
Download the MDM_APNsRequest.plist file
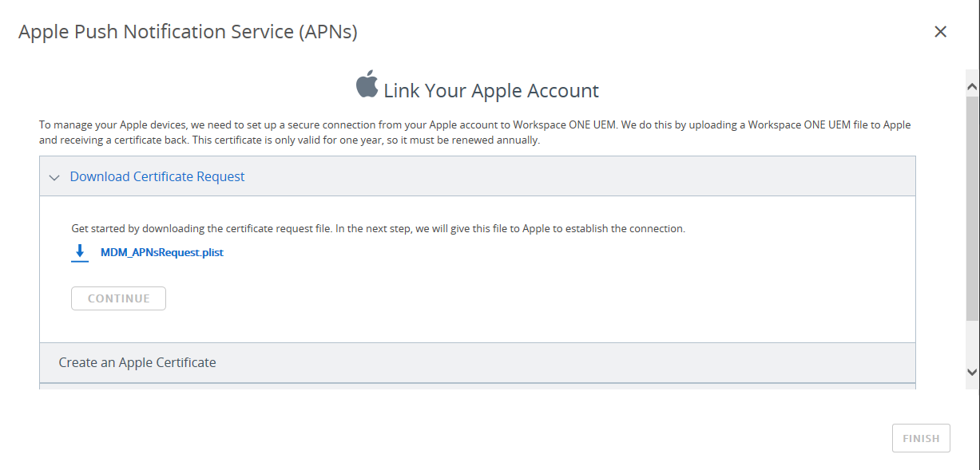[x=162, y=253]
